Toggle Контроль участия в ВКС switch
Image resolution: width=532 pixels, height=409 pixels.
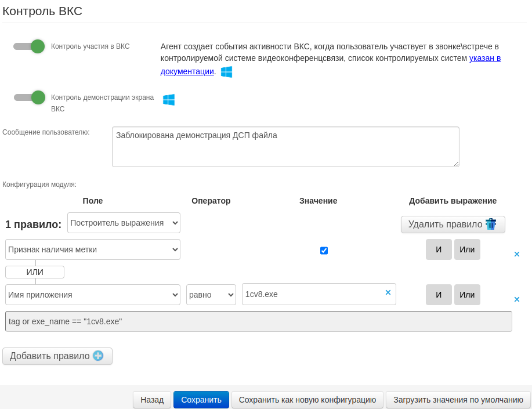(30, 46)
